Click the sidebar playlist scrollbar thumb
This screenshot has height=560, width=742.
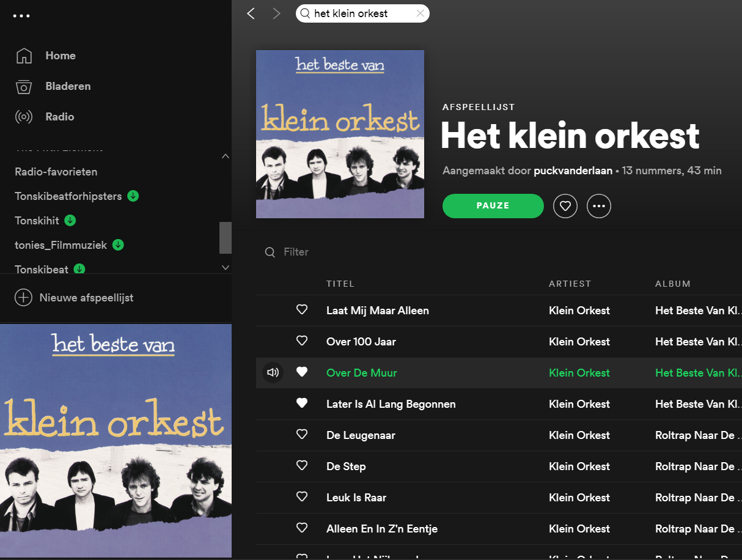coord(226,237)
